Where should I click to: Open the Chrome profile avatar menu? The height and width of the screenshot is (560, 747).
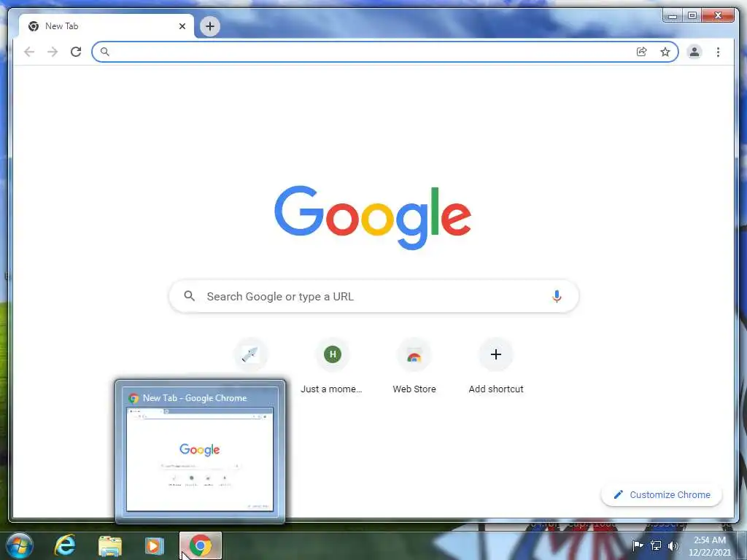pos(694,52)
